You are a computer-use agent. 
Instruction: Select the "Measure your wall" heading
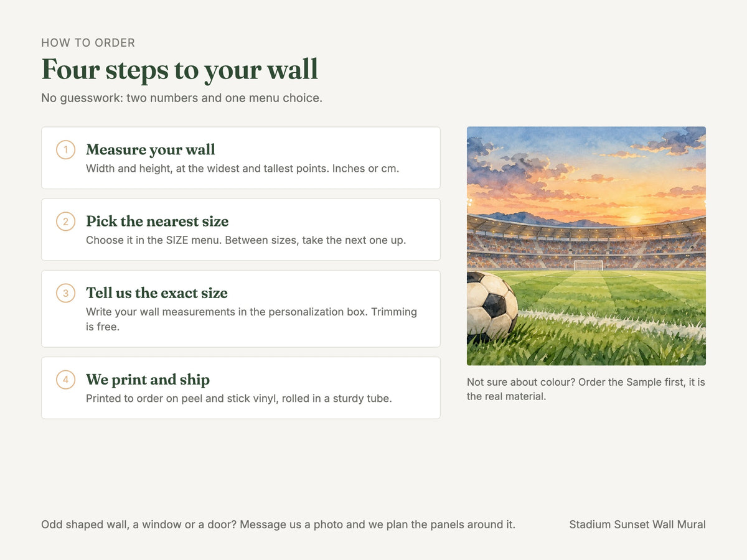(x=151, y=150)
